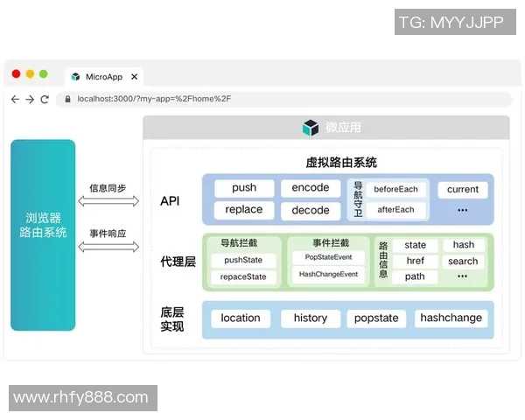The image size is (525, 420).
Task: Click the 信息同步 label
Action: pos(108,188)
